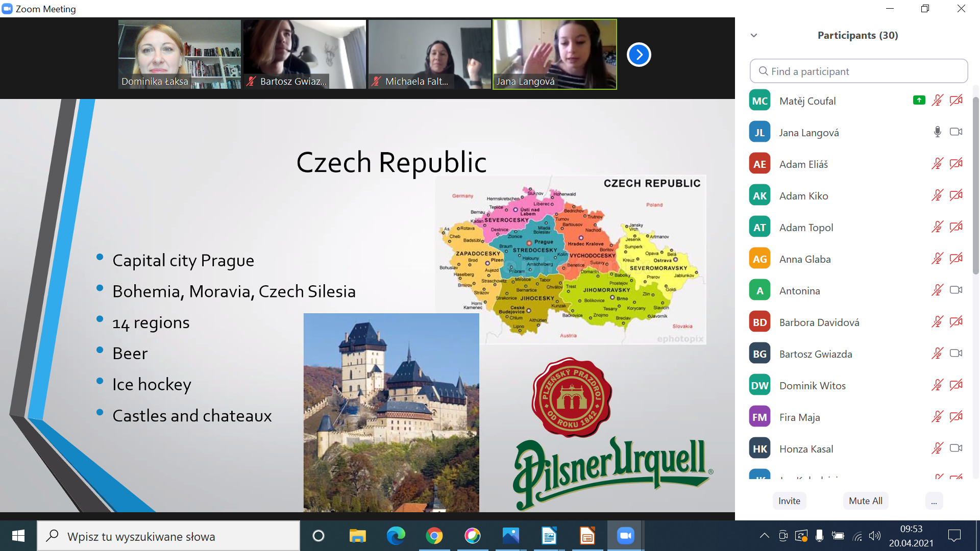Select participant name Adam Kiko
980x551 pixels.
(803, 196)
